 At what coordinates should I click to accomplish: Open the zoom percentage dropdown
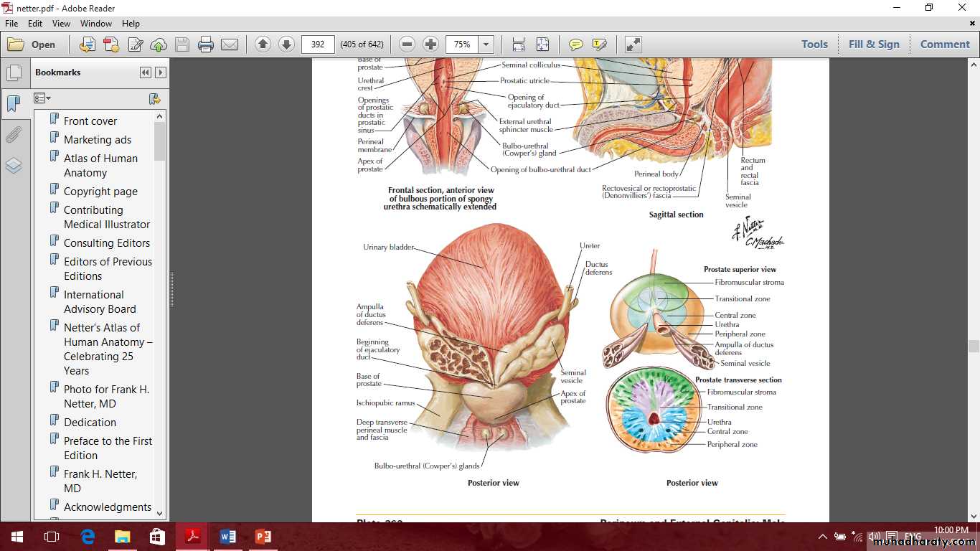486,44
